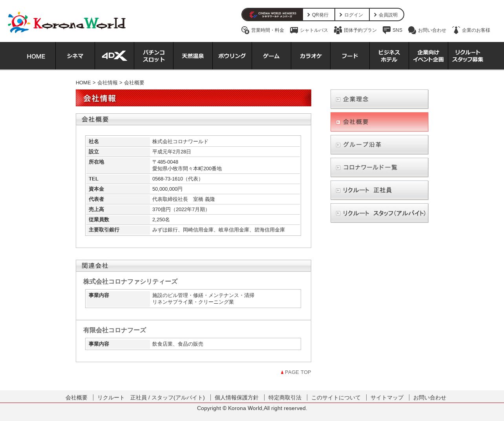Viewport: 504px width, 421px height.
Task: Open 企業向けイベント企画 navigation item
Action: coord(429,56)
